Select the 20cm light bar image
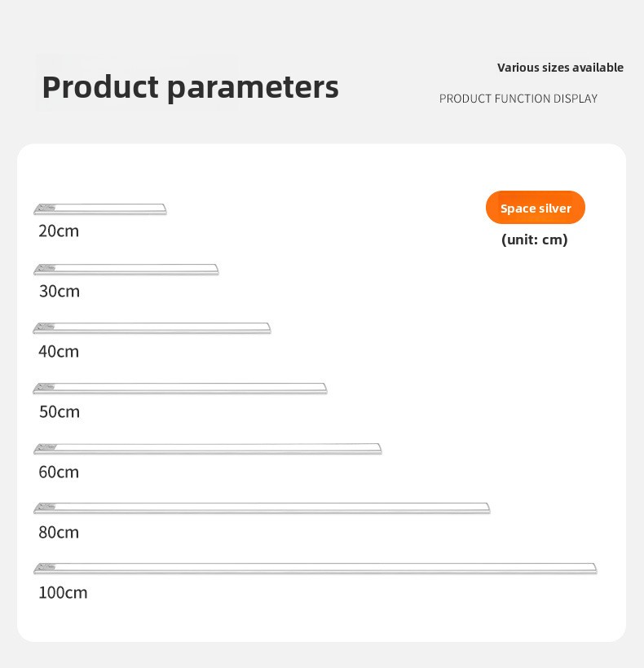The image size is (644, 668). coord(100,209)
